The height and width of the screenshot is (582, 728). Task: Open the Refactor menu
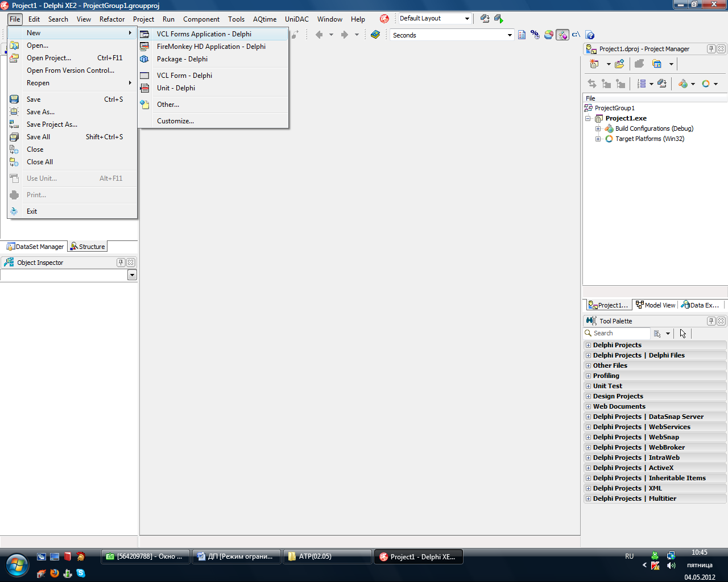tap(112, 19)
